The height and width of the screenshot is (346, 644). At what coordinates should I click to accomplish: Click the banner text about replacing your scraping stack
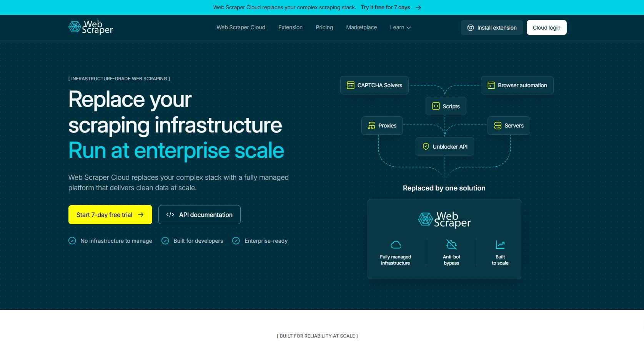click(285, 7)
